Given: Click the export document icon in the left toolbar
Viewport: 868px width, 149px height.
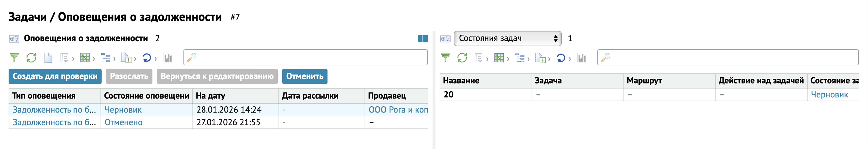Looking at the screenshot, I should coord(126,58).
